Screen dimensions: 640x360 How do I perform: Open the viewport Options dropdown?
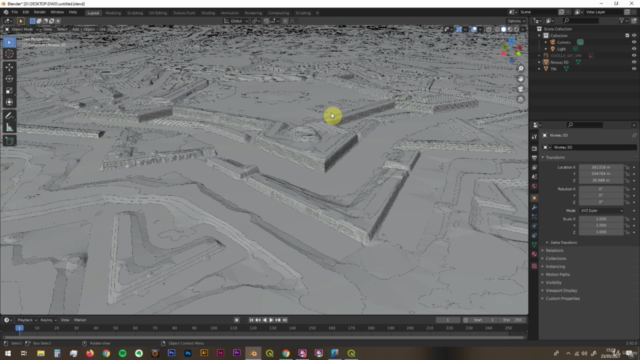point(516,21)
